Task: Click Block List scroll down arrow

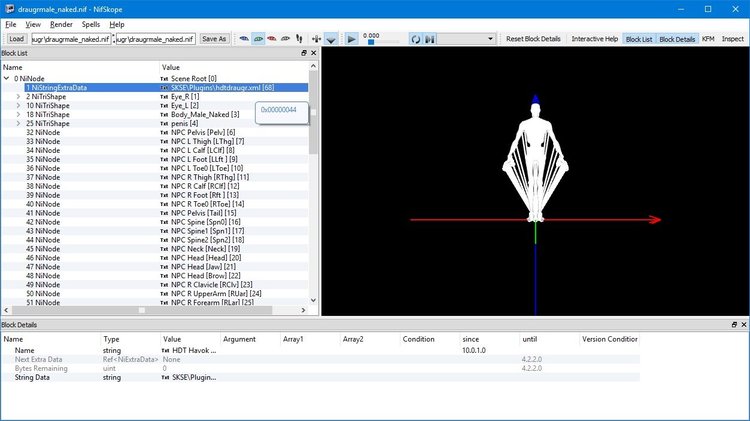Action: 313,300
